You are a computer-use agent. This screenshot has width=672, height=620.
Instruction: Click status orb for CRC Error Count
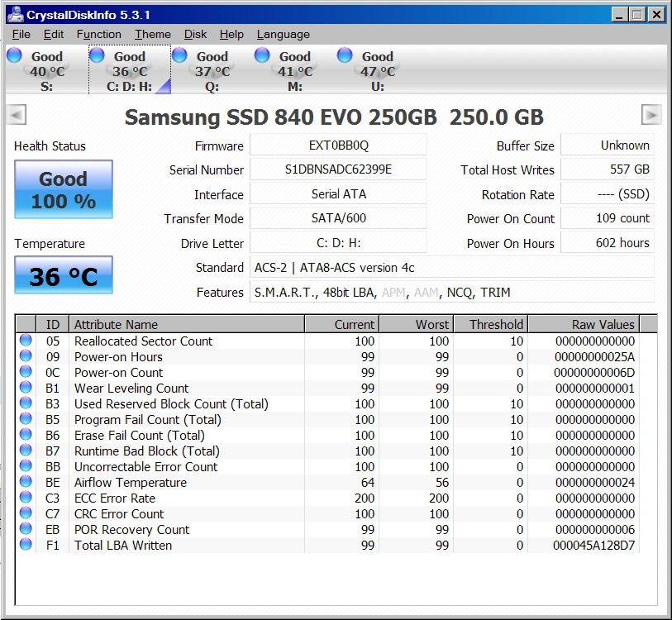tap(26, 513)
